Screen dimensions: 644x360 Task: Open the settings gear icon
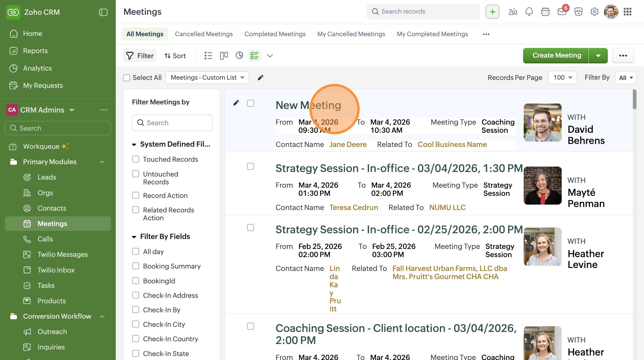[x=594, y=12]
